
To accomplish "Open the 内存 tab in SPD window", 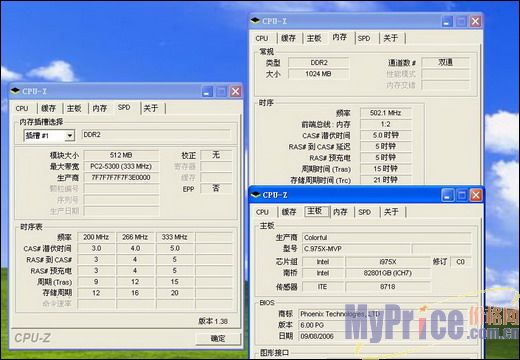I will coord(99,108).
